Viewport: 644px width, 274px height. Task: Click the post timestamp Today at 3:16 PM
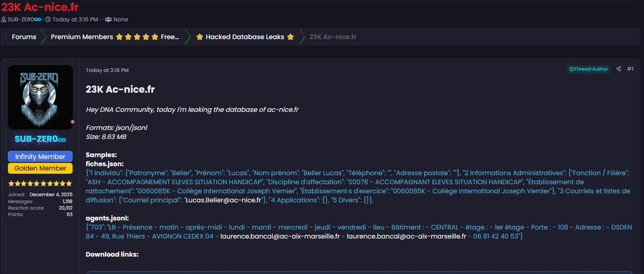[x=107, y=70]
